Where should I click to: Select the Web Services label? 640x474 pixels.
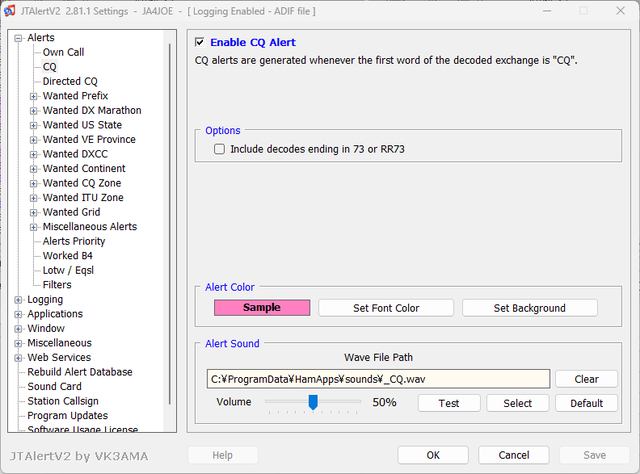59,357
